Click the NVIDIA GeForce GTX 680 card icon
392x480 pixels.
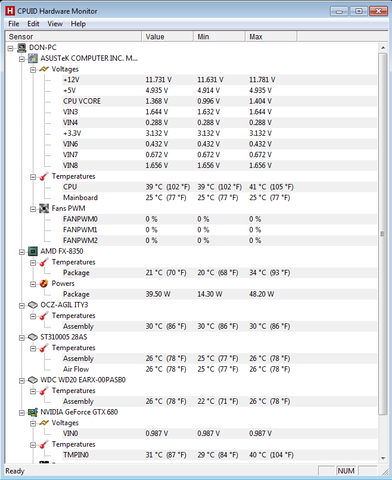click(x=33, y=412)
